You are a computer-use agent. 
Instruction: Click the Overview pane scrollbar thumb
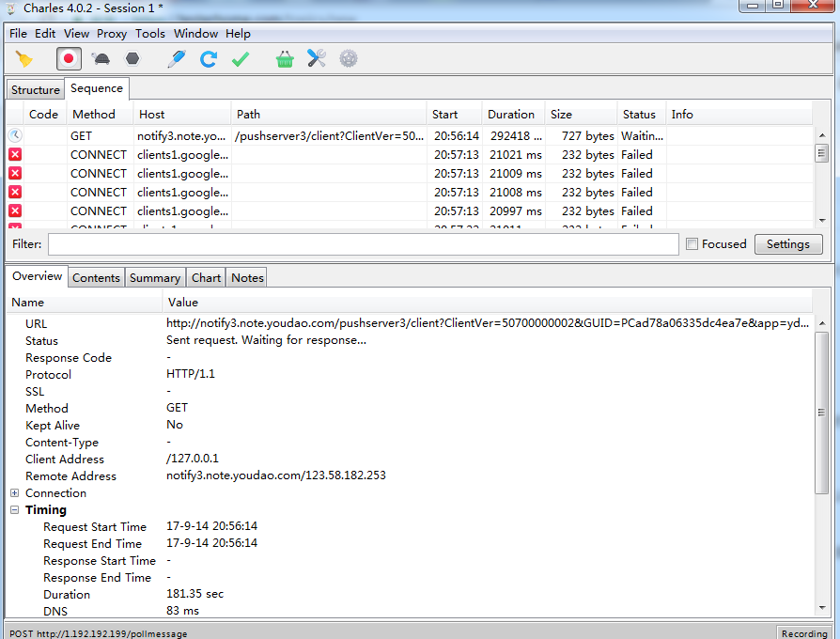[821, 413]
